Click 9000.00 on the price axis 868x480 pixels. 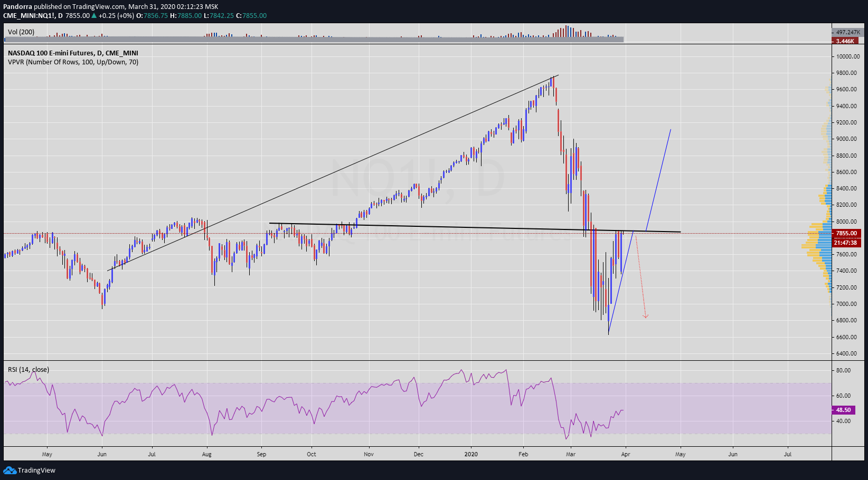click(x=846, y=139)
